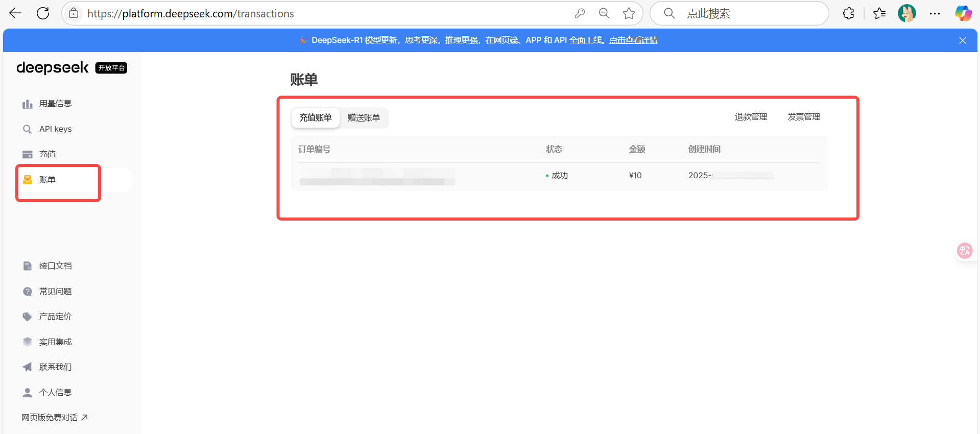Screen dimensions: 980x434
Task: Open 用量信息 in the sidebar
Action: click(x=55, y=104)
